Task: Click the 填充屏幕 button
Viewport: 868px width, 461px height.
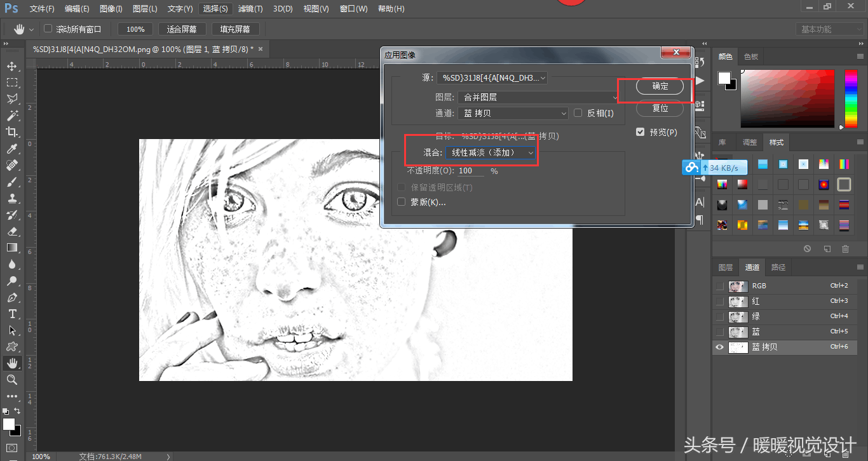Action: 235,29
